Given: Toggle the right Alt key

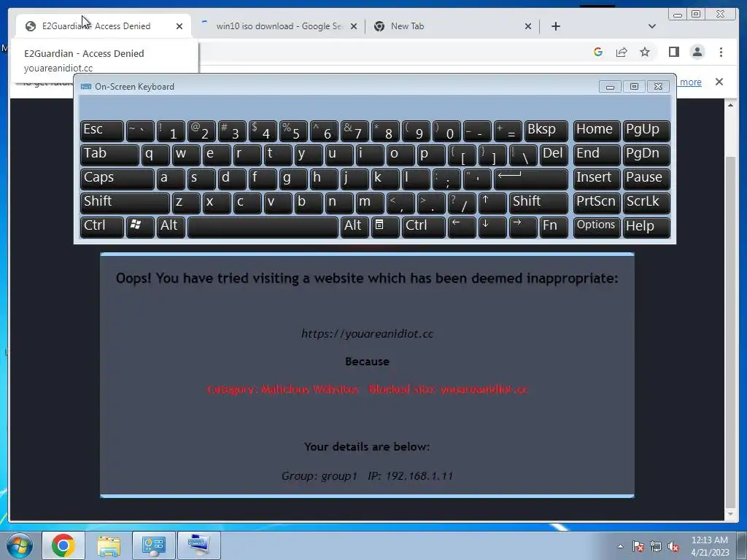Looking at the screenshot, I should point(355,226).
